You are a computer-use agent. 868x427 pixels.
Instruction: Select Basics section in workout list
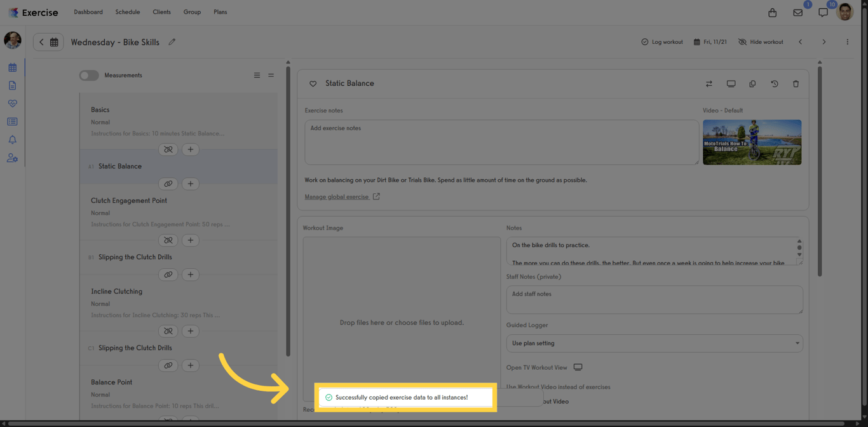pyautogui.click(x=179, y=121)
